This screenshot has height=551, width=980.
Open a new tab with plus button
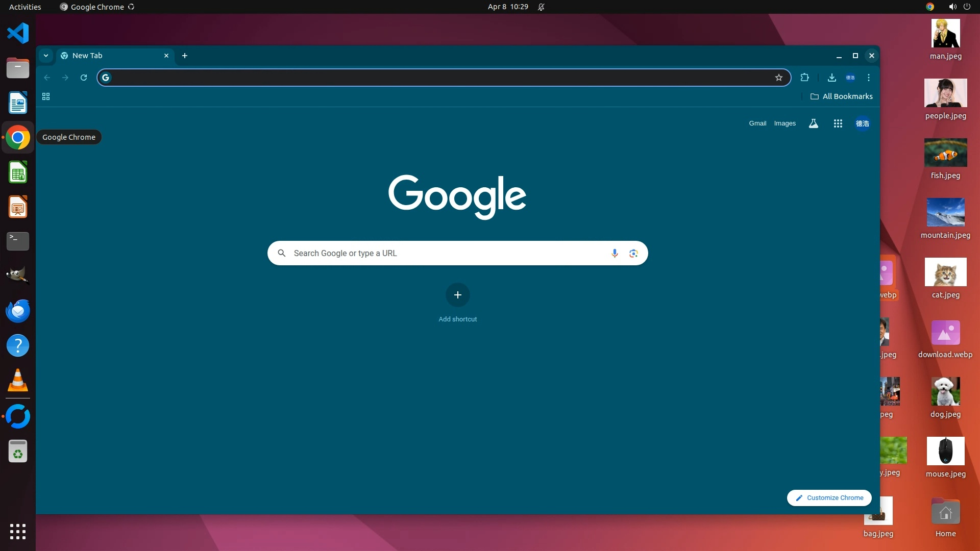[185, 56]
